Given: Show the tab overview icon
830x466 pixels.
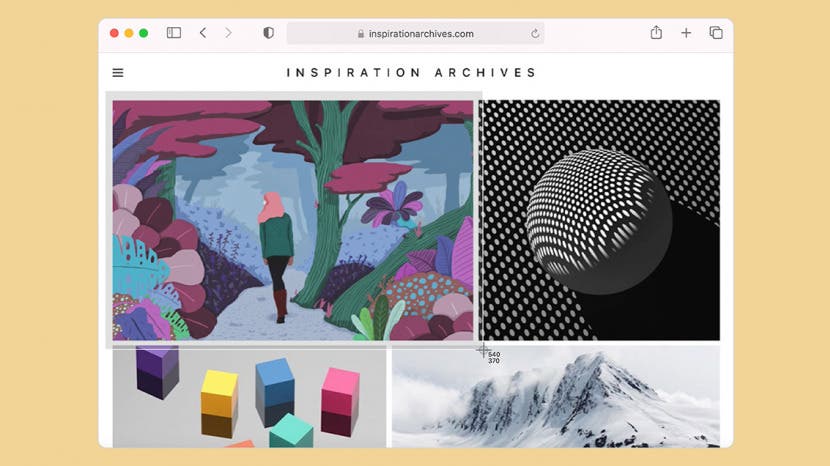Looking at the screenshot, I should click(716, 33).
